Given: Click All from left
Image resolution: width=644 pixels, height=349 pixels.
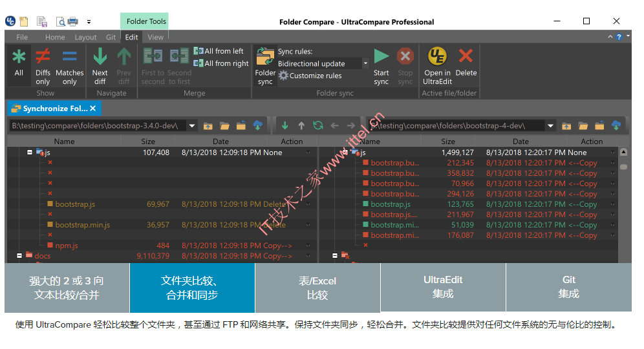Looking at the screenshot, I should [219, 51].
